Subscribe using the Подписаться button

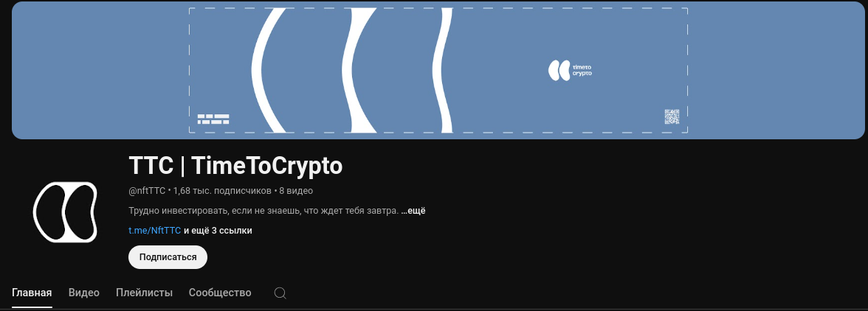tap(168, 257)
